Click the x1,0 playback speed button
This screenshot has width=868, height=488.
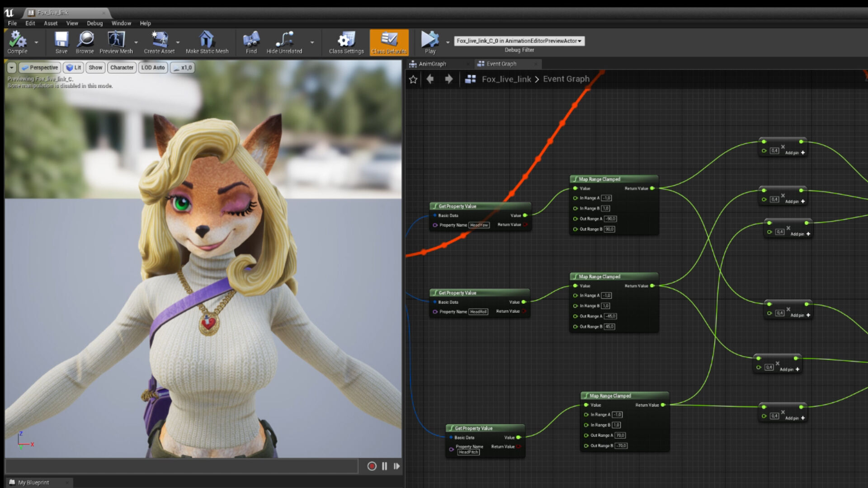(183, 68)
